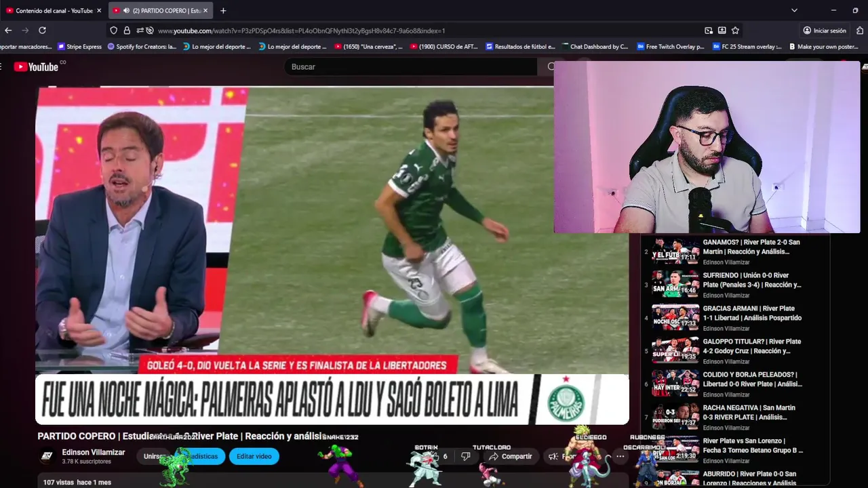The image size is (868, 488).
Task: Open 'Edinson Villamizar' channel name link
Action: (94, 452)
